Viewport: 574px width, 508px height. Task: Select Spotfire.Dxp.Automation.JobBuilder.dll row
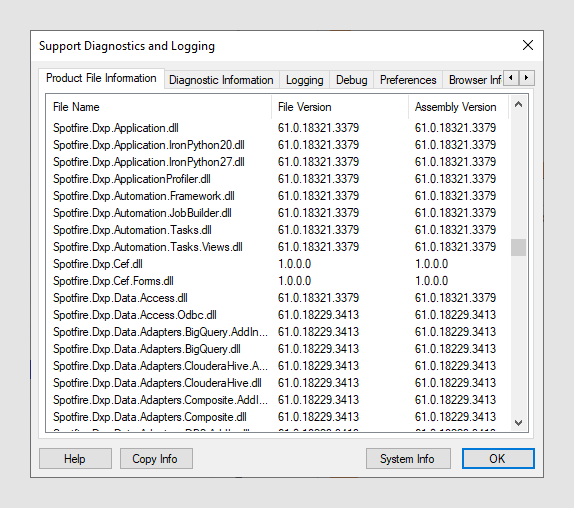[x=277, y=213]
